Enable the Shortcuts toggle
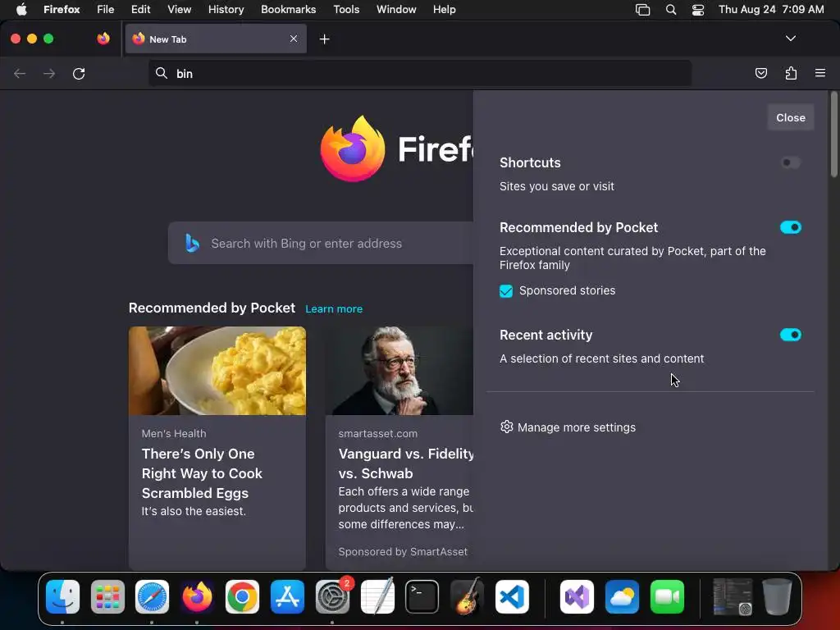The width and height of the screenshot is (840, 630). coord(790,162)
